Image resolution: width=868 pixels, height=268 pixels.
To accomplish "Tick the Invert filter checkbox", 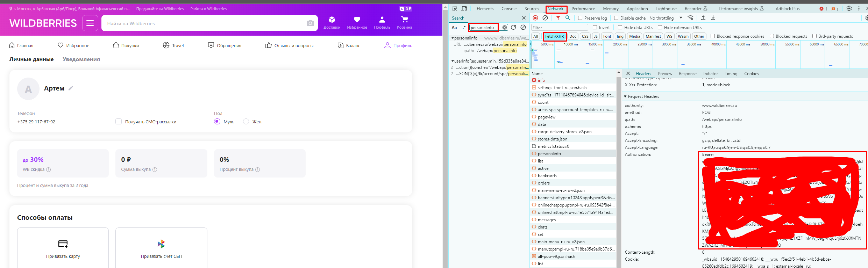I will (x=595, y=27).
